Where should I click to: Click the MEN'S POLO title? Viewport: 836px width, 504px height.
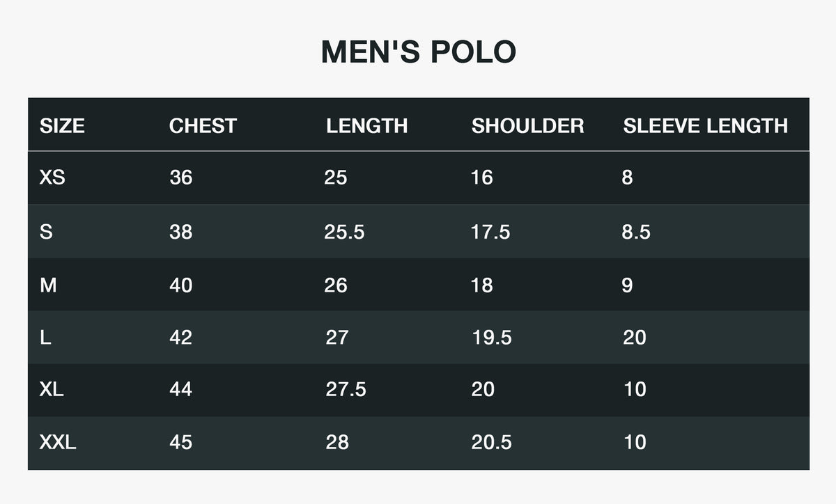click(x=418, y=53)
